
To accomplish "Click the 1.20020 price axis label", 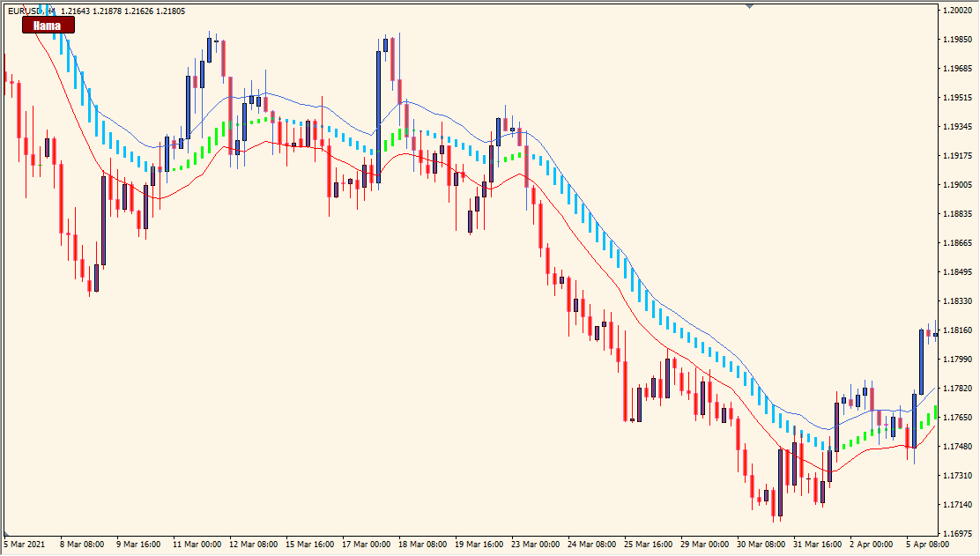I will pyautogui.click(x=957, y=10).
